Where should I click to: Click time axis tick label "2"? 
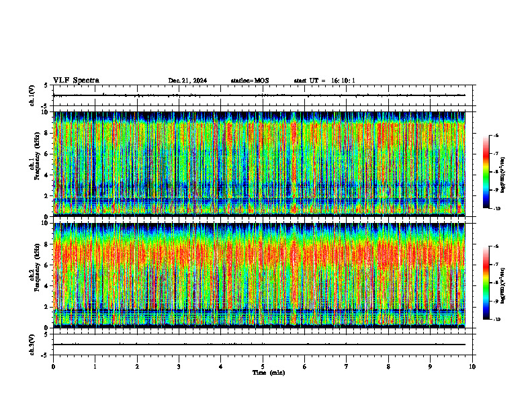(137, 367)
